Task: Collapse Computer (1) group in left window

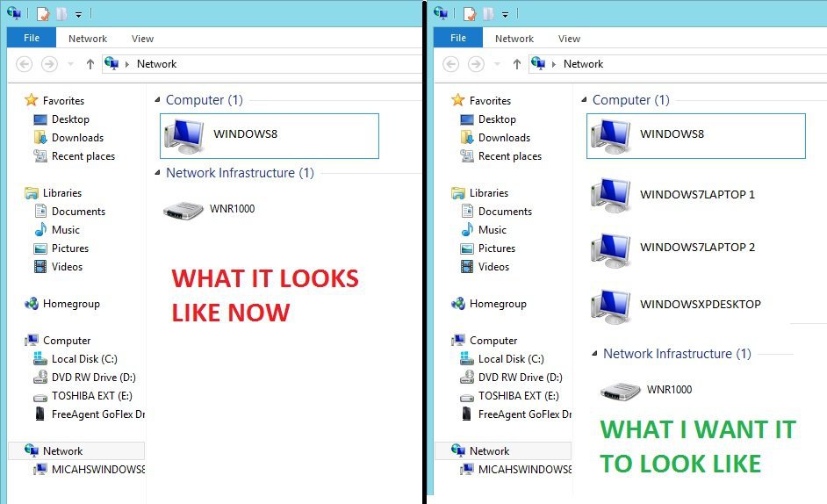Action: pos(157,100)
